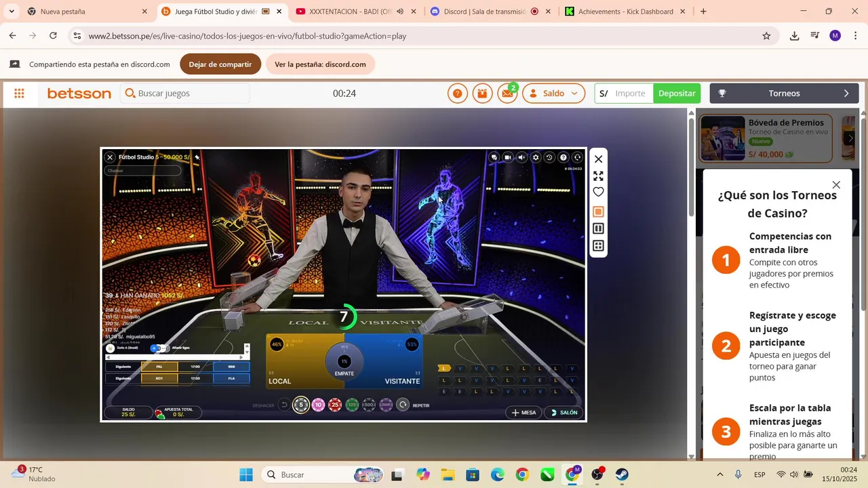Pin Fútbol Studio with pushpin icon

[x=197, y=157]
